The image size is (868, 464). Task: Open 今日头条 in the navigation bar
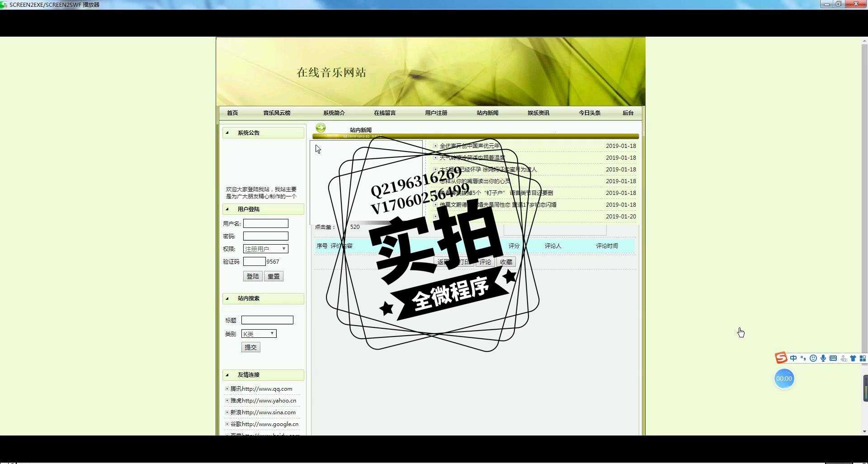click(x=590, y=113)
